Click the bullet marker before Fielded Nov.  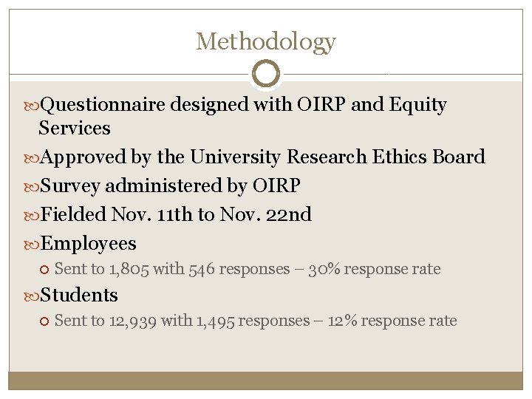point(33,215)
